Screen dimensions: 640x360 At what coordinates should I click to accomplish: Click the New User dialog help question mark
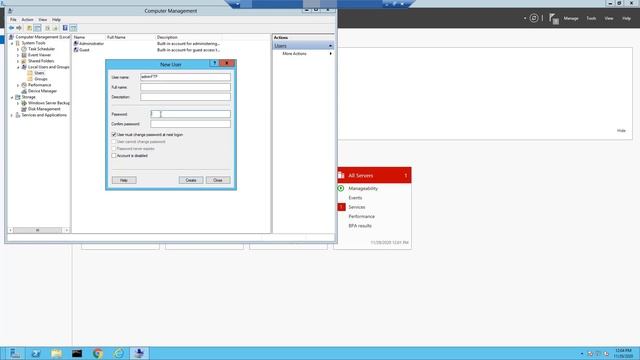(x=214, y=63)
